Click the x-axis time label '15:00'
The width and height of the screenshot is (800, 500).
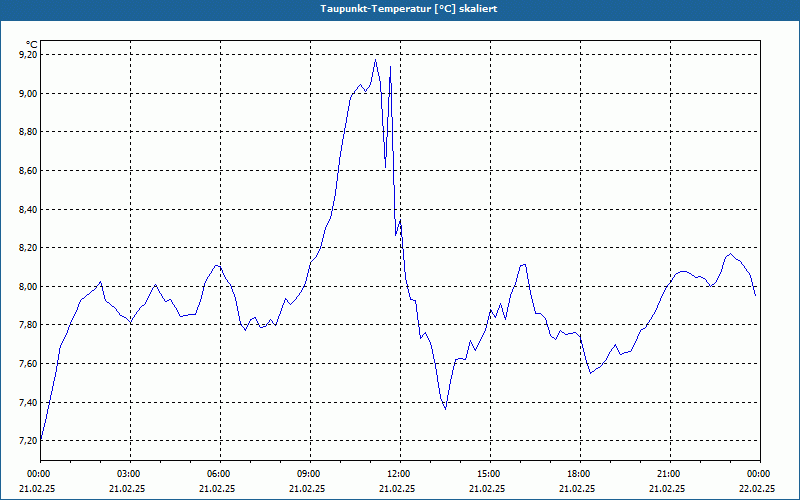coord(490,474)
